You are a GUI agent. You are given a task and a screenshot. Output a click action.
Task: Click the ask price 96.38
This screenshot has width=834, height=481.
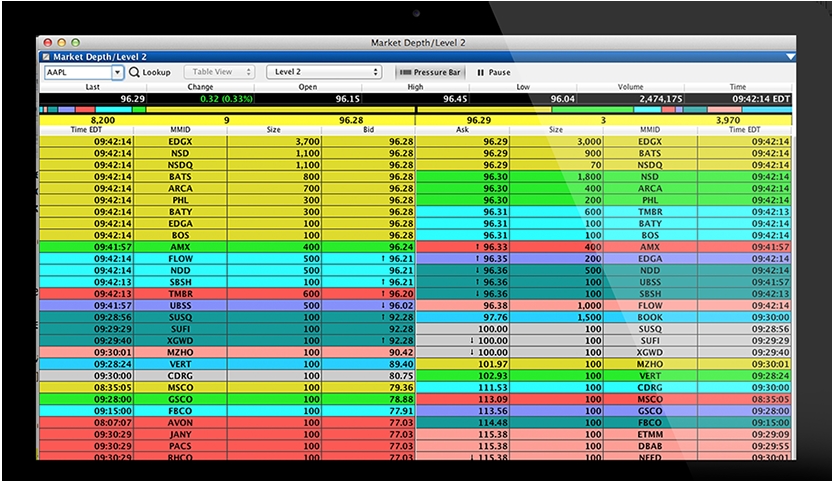click(x=495, y=305)
